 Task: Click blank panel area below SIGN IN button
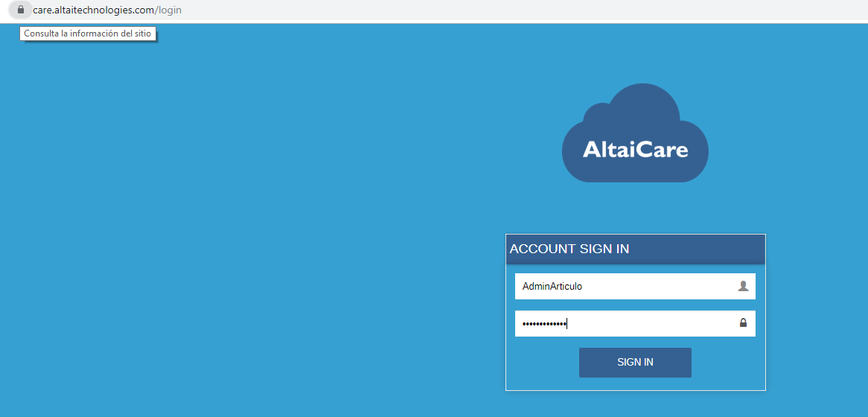pos(635,384)
